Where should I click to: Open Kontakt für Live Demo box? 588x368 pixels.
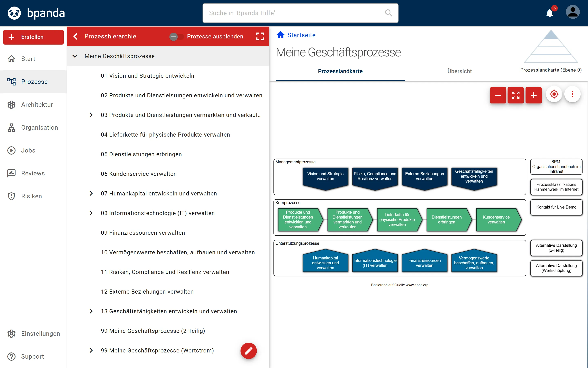point(556,207)
